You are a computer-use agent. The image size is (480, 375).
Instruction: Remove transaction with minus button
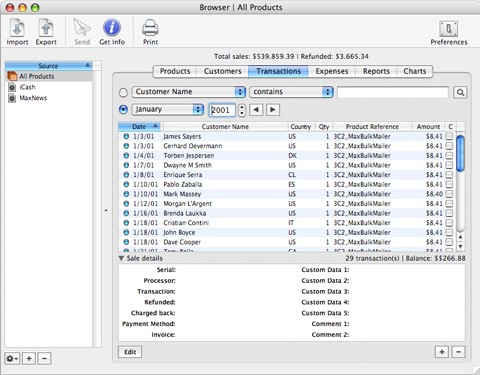pos(459,352)
